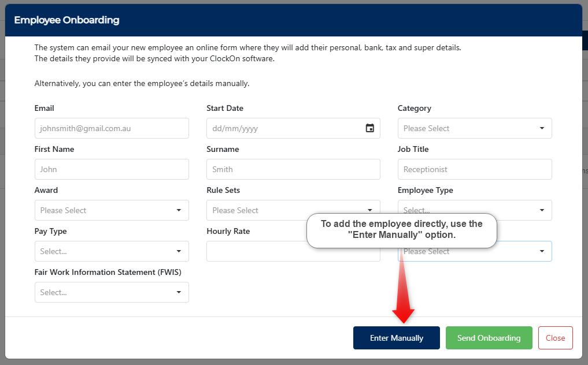Open the Category dropdown

click(474, 128)
